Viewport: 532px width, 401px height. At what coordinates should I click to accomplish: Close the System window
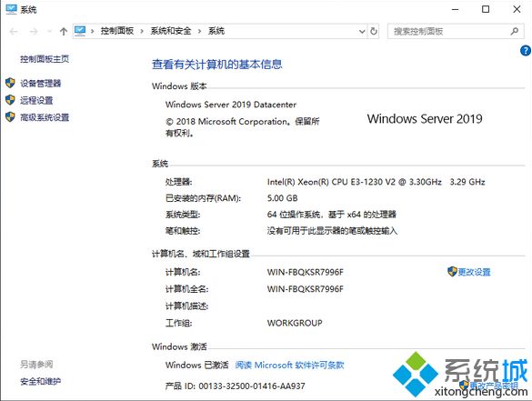click(x=517, y=9)
